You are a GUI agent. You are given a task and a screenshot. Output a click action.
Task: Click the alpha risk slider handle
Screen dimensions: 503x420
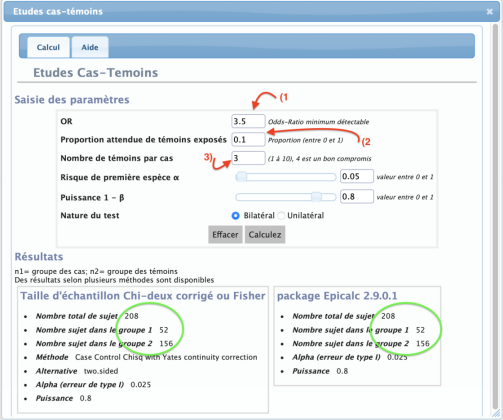241,177
